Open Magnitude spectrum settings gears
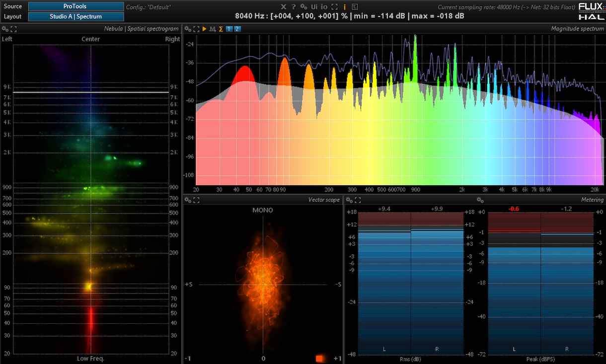Image resolution: width=606 pixels, height=364 pixels. click(x=188, y=29)
